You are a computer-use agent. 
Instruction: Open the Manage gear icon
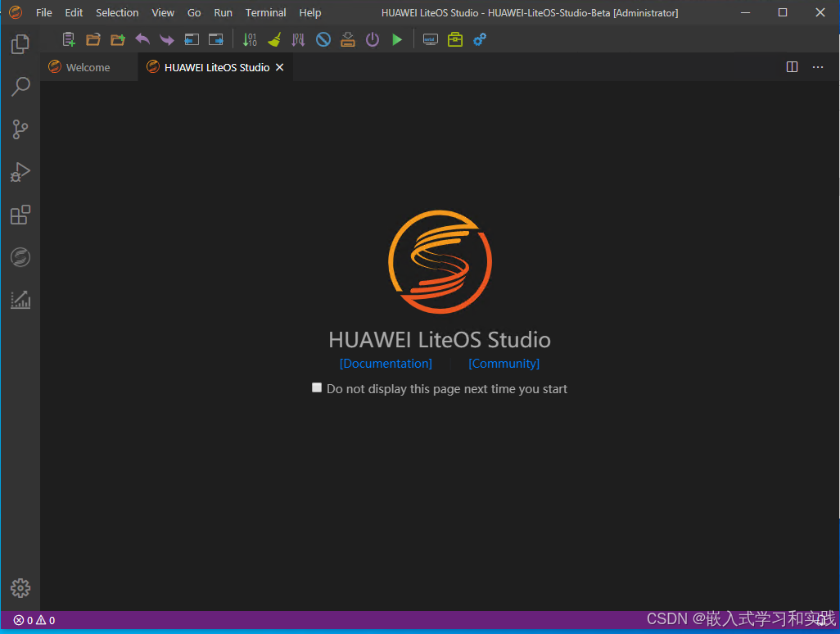click(20, 588)
